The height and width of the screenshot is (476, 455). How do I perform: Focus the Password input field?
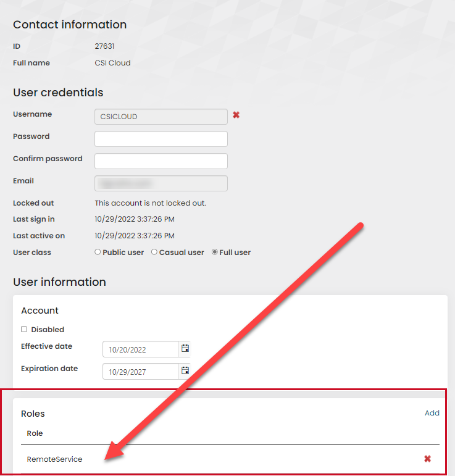point(161,139)
